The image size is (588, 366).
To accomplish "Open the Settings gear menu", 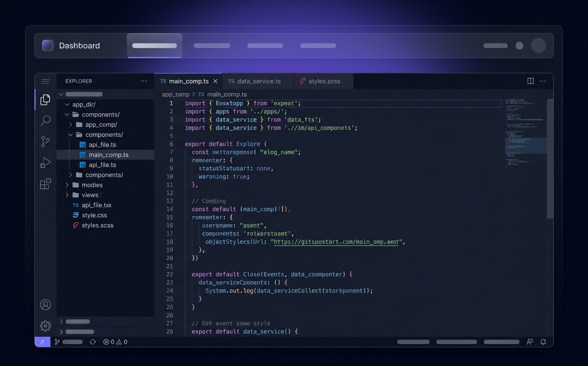I will point(45,326).
